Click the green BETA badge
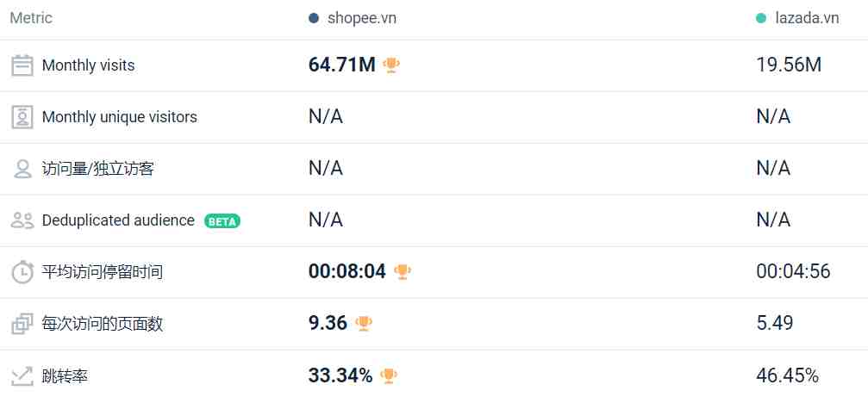868x403 pixels. (x=222, y=221)
